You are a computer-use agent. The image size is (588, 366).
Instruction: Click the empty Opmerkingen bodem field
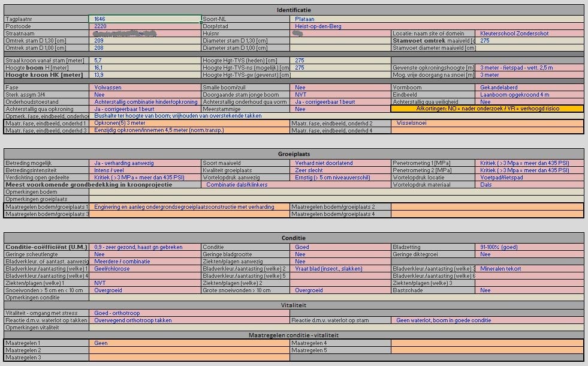(x=336, y=192)
